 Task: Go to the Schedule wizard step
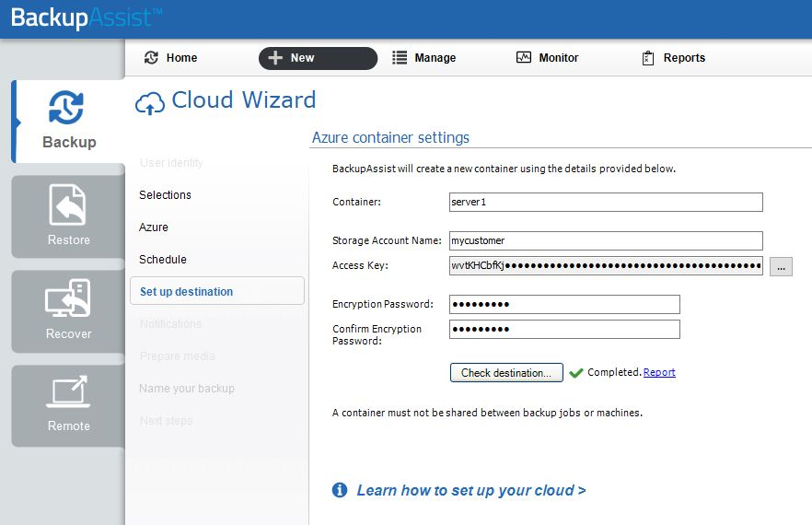[163, 259]
